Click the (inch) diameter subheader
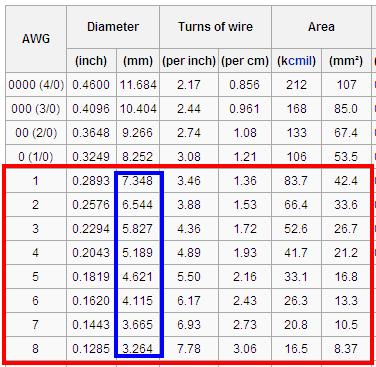This screenshot has width=376, height=367. click(91, 61)
